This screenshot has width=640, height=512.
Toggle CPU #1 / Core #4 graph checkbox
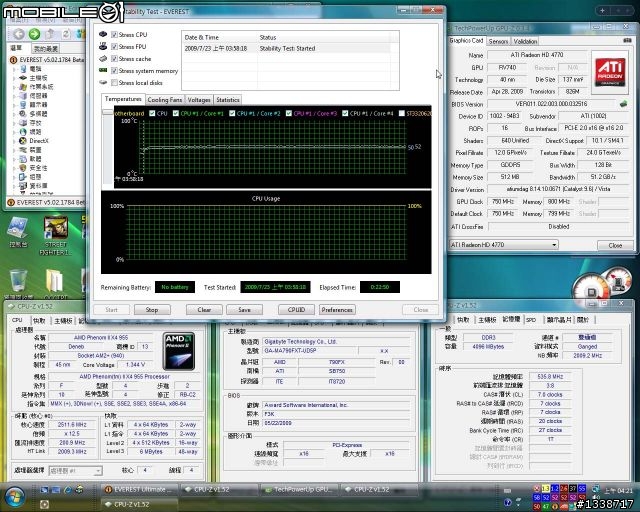pyautogui.click(x=345, y=113)
